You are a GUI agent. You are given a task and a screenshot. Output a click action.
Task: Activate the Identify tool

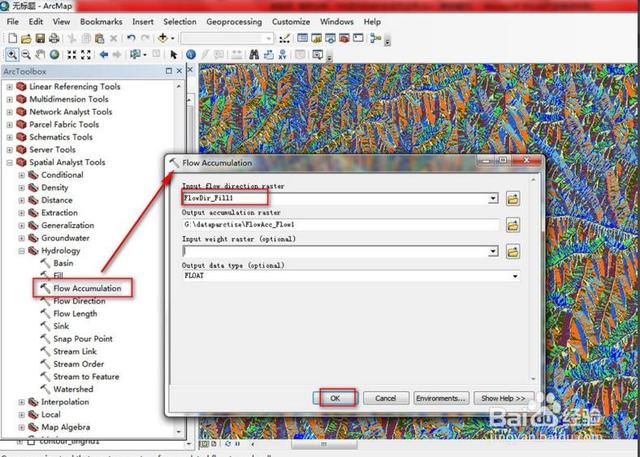[191, 54]
